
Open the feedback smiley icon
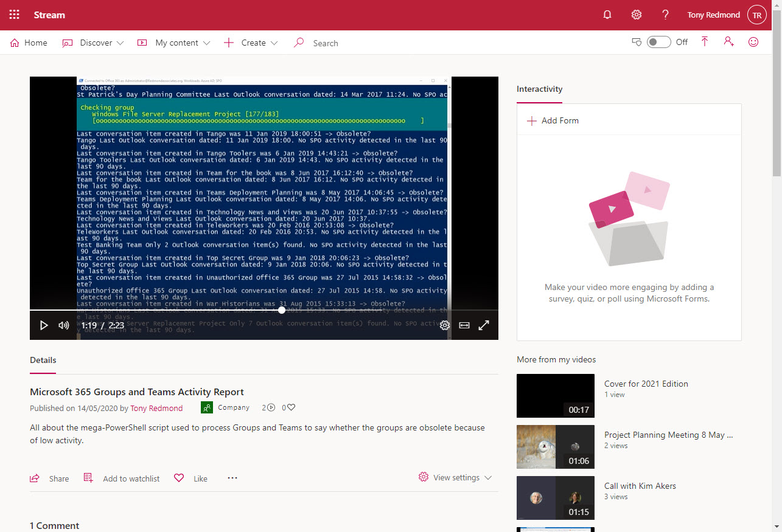[753, 42]
